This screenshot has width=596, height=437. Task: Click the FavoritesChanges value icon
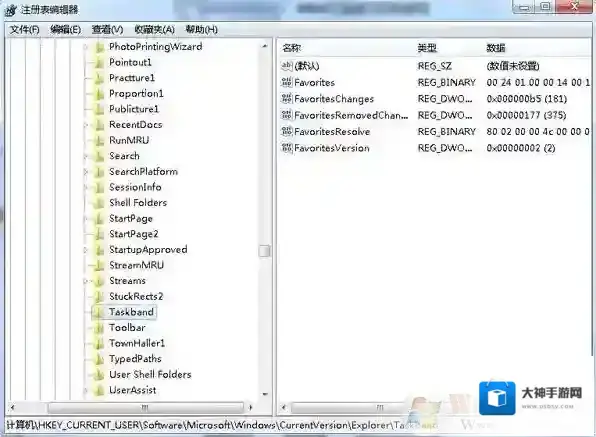click(x=287, y=99)
